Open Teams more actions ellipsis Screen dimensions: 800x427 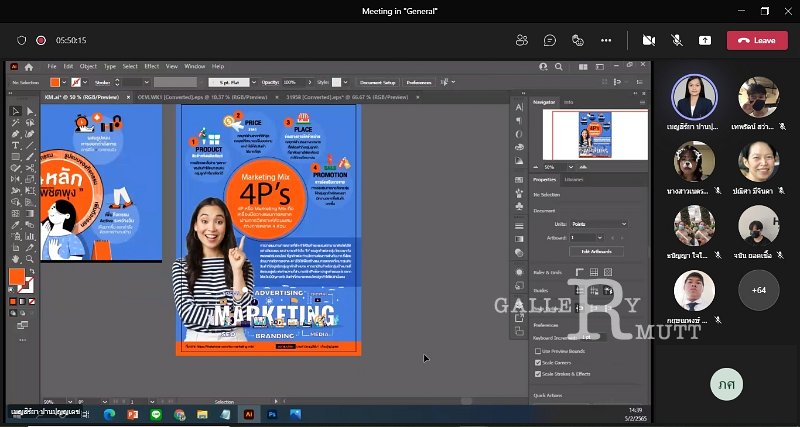tap(606, 40)
